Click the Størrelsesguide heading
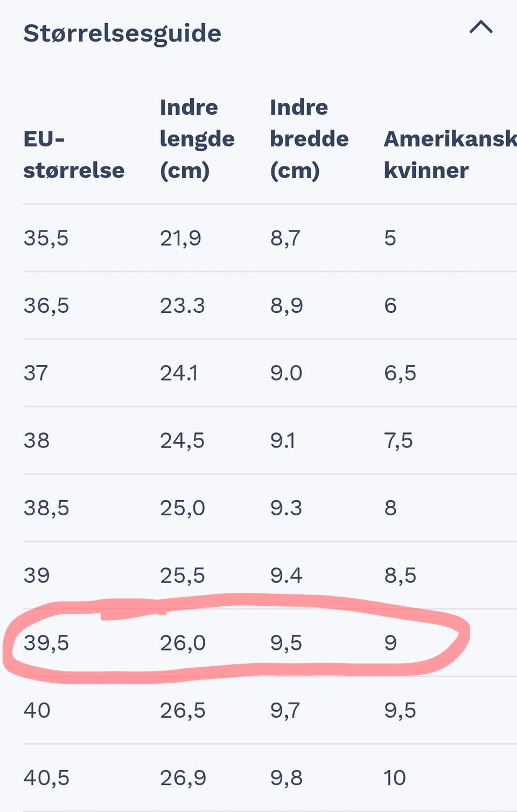Image resolution: width=517 pixels, height=812 pixels. point(122,33)
